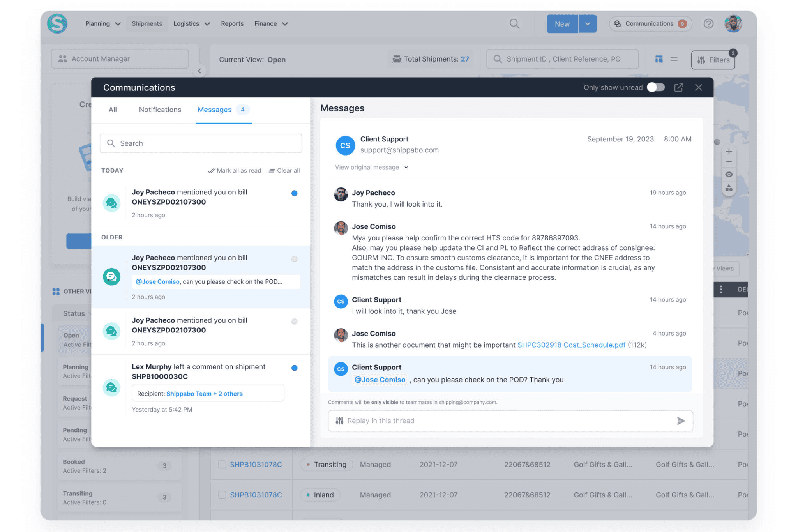This screenshot has height=532, width=798.
Task: Switch to the Notifications tab
Action: pyautogui.click(x=160, y=110)
